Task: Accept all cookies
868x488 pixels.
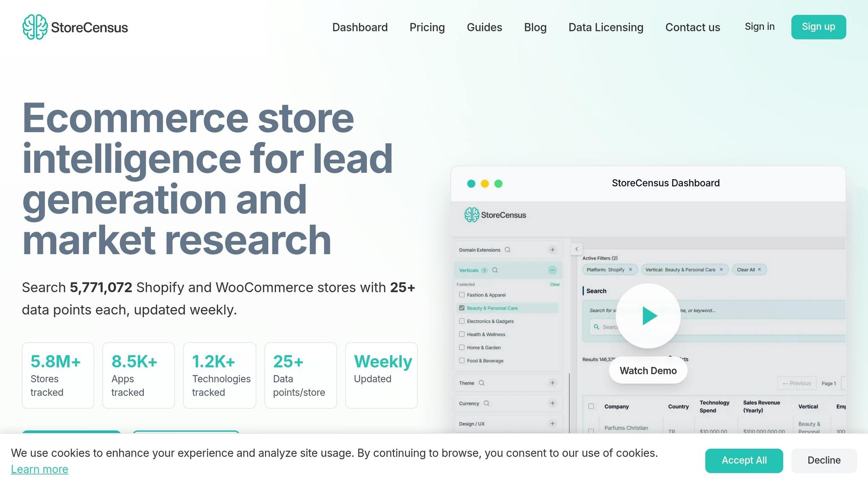Action: (744, 460)
